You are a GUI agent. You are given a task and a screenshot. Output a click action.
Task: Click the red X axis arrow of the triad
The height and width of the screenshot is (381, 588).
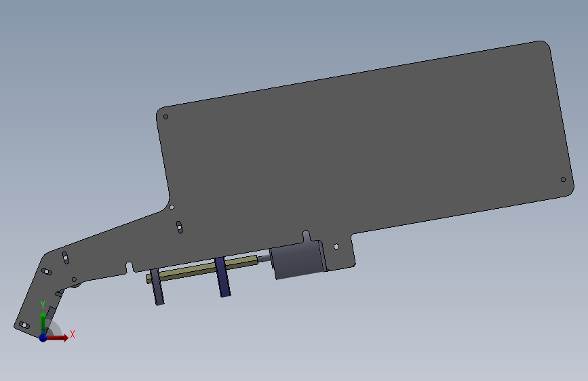pyautogui.click(x=58, y=338)
